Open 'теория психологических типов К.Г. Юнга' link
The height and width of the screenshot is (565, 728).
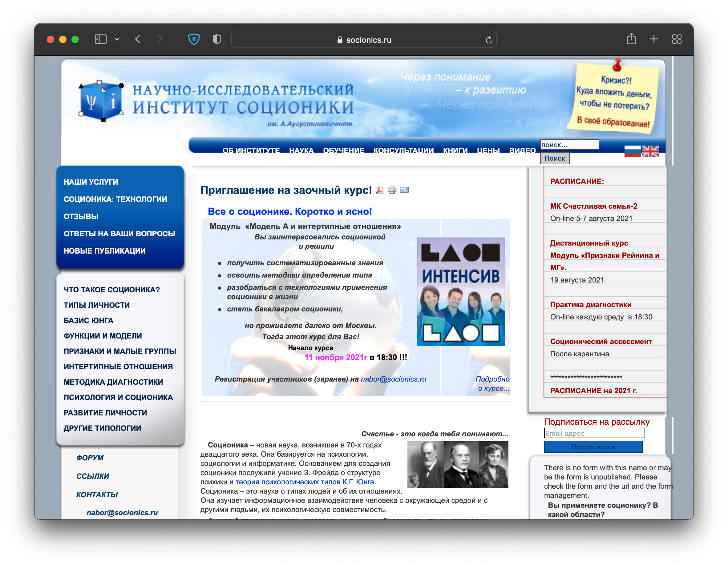(x=305, y=482)
